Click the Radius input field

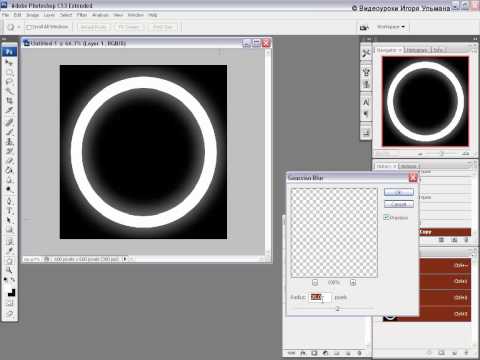tap(320, 297)
